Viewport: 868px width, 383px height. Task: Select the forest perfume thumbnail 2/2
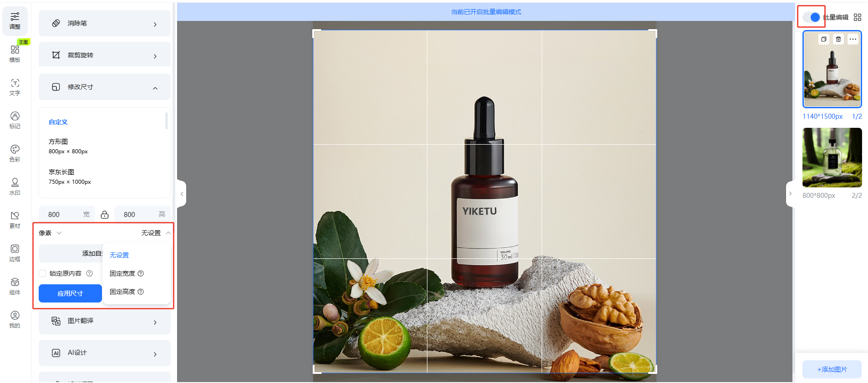coord(832,157)
